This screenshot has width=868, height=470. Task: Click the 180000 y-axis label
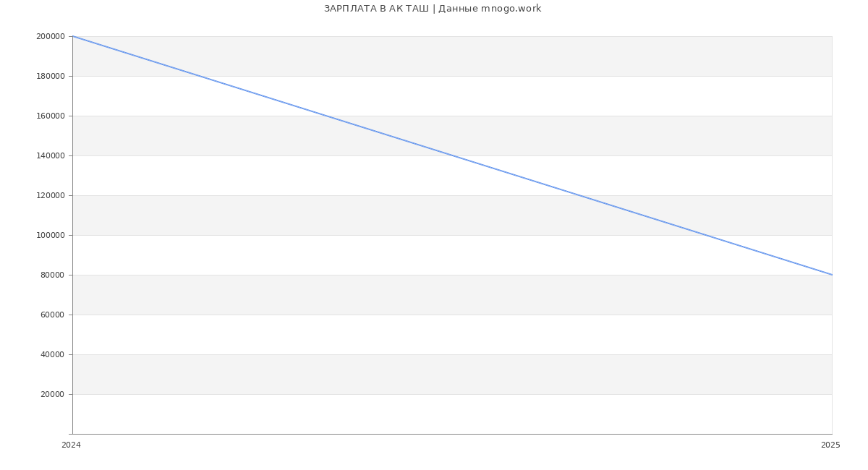tap(51, 76)
